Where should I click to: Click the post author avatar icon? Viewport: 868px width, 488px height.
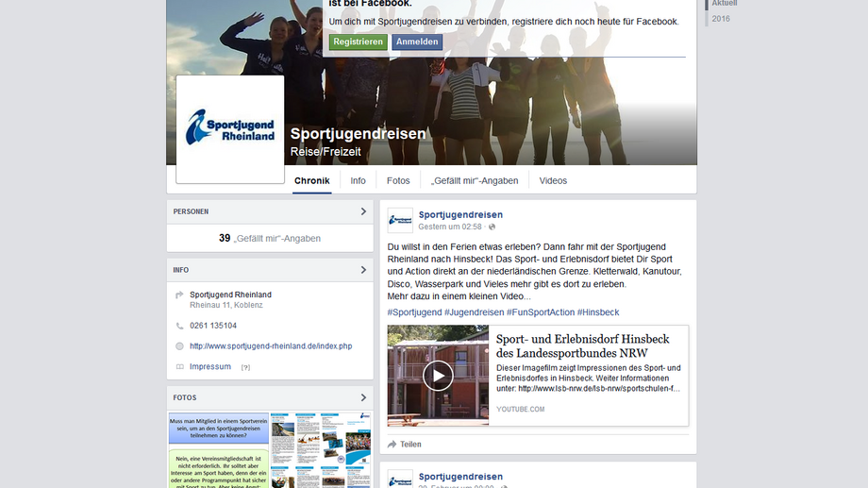pos(400,220)
